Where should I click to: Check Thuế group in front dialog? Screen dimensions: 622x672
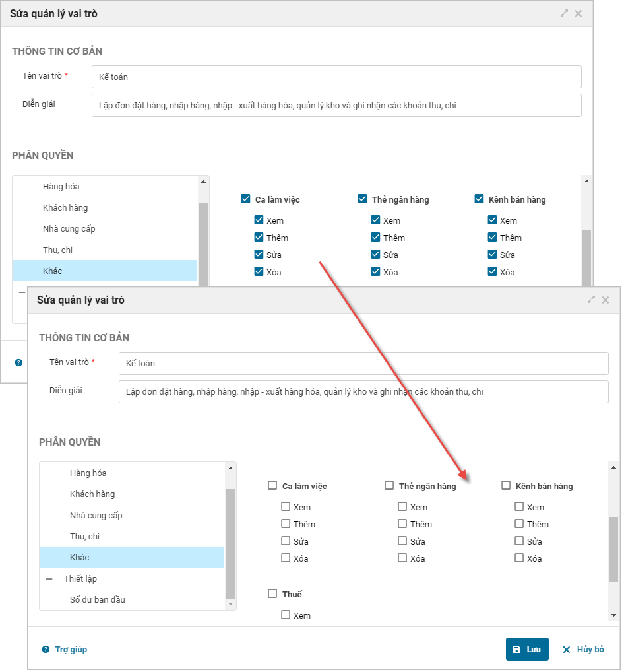click(272, 593)
